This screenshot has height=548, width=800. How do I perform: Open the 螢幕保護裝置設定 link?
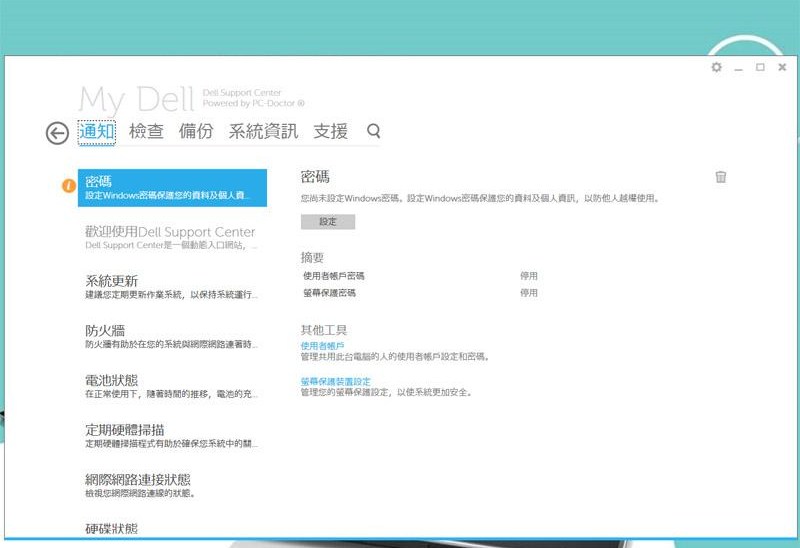click(x=336, y=381)
